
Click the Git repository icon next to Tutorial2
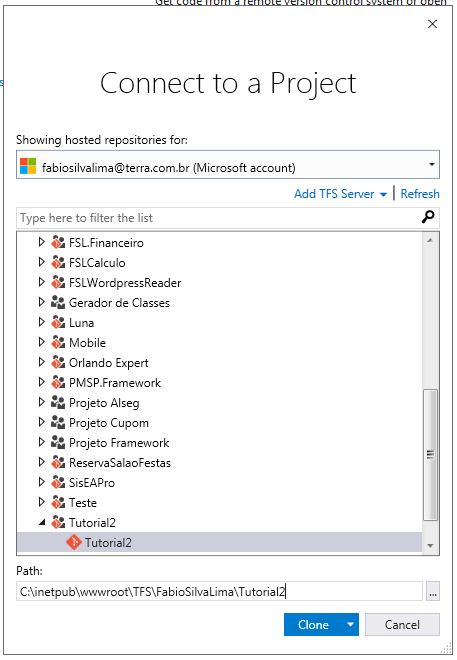(x=74, y=542)
